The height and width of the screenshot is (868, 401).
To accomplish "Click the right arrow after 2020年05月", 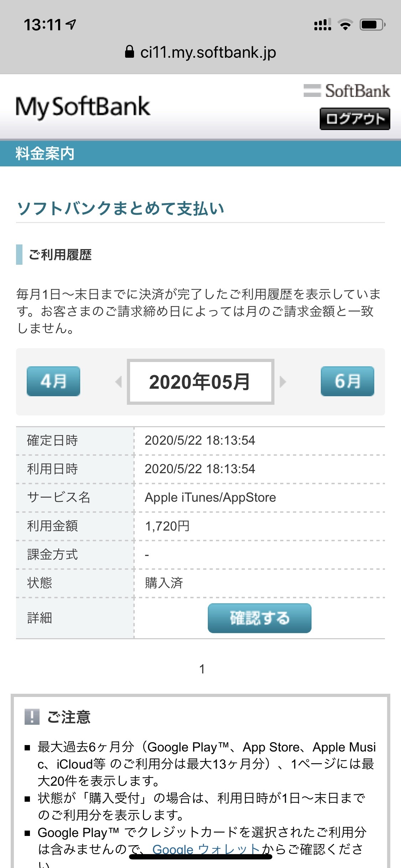I will point(283,382).
